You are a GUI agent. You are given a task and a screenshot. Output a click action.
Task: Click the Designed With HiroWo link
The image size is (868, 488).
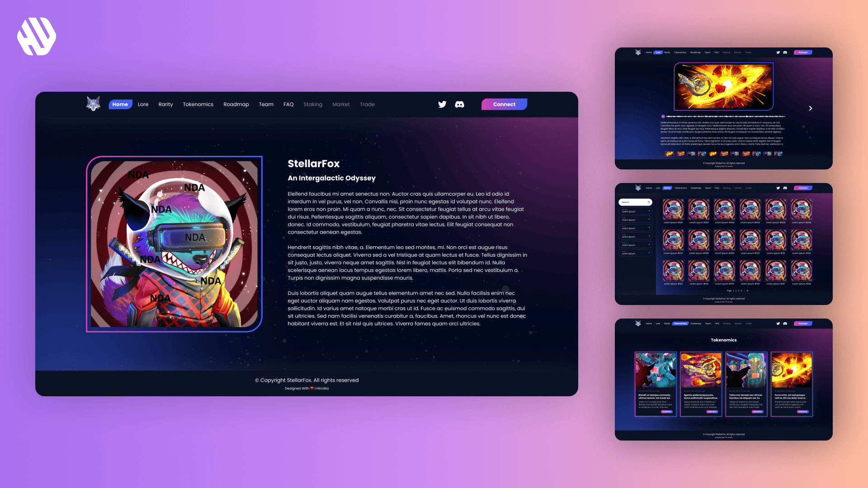[x=307, y=389]
